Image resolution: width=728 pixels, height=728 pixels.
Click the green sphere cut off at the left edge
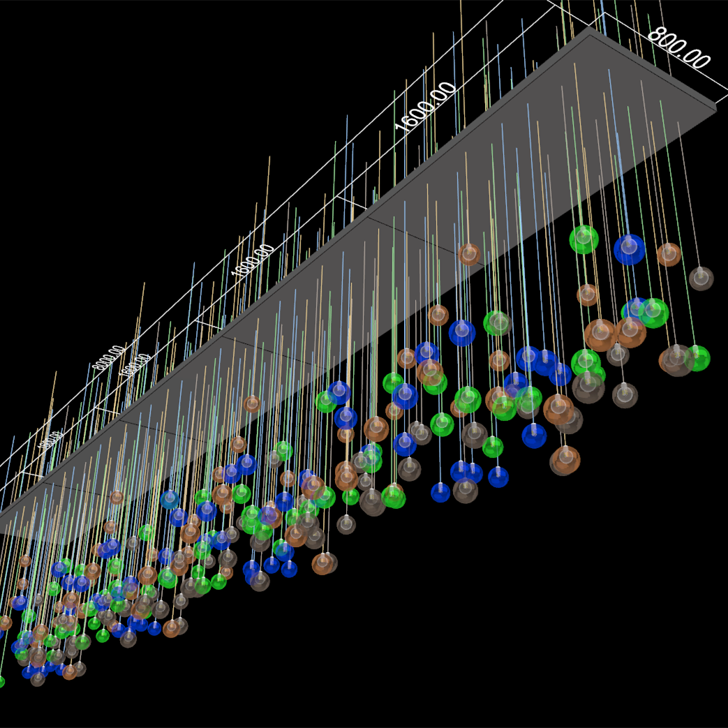pos(1,681)
